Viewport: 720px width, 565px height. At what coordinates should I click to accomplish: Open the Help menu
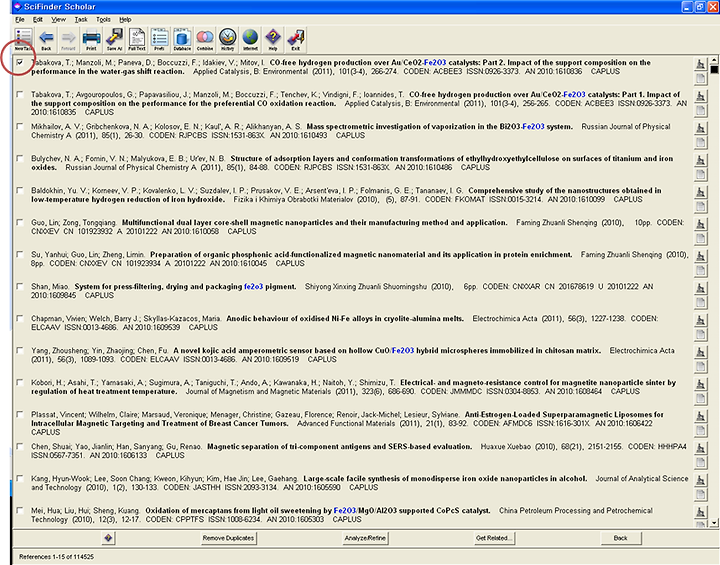click(x=125, y=20)
